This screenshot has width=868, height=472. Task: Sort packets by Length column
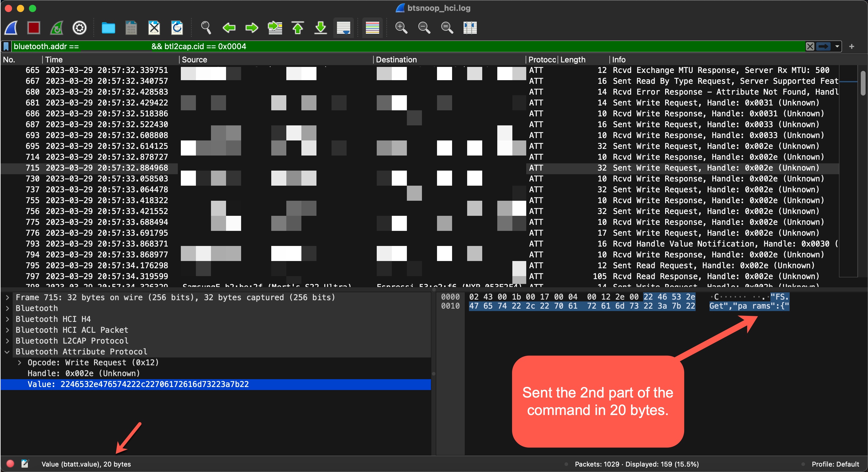[583, 60]
